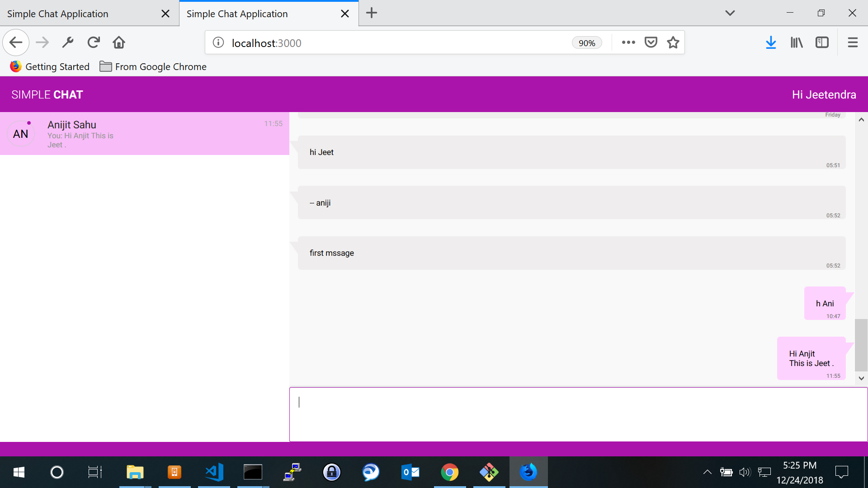Bookmark this page with star icon
The height and width of the screenshot is (488, 868).
pos(673,42)
